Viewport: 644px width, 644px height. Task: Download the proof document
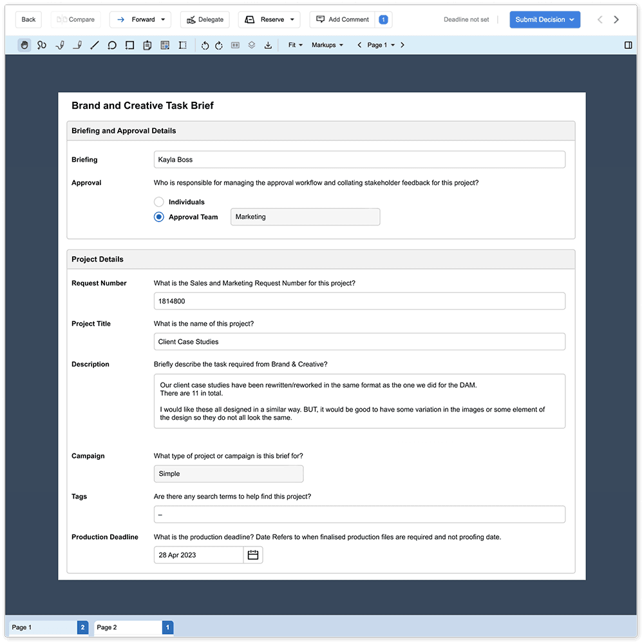pos(269,44)
